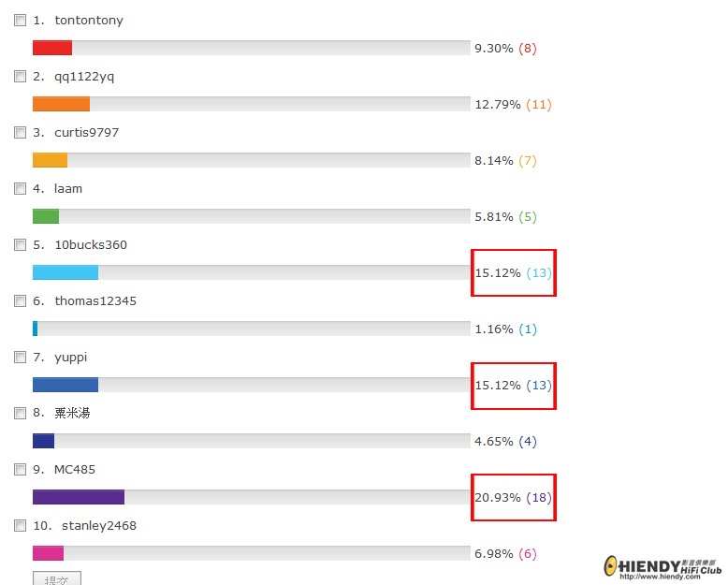The height and width of the screenshot is (585, 728).
Task: Select yuppi's checkbox
Action: 20,358
